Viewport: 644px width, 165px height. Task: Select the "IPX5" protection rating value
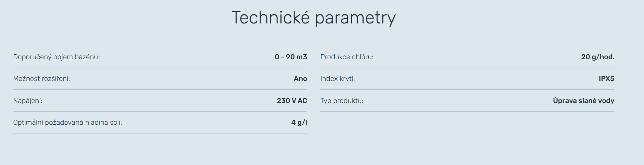pos(606,78)
